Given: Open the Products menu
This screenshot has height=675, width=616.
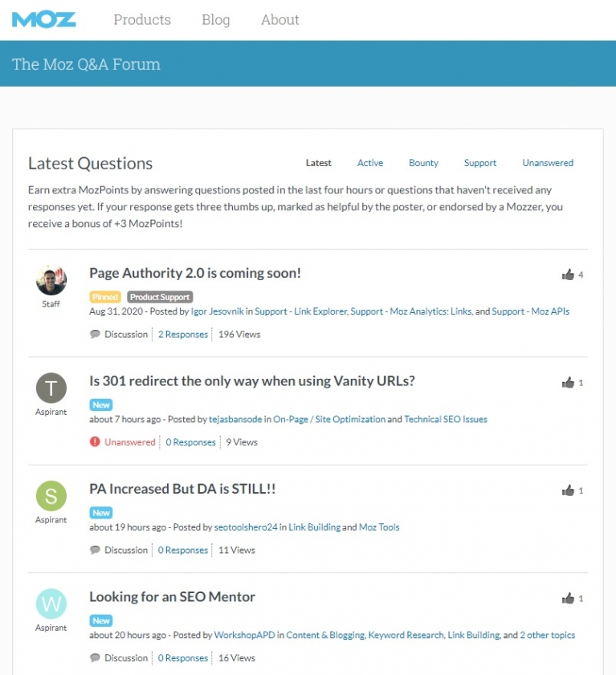Looking at the screenshot, I should point(142,20).
